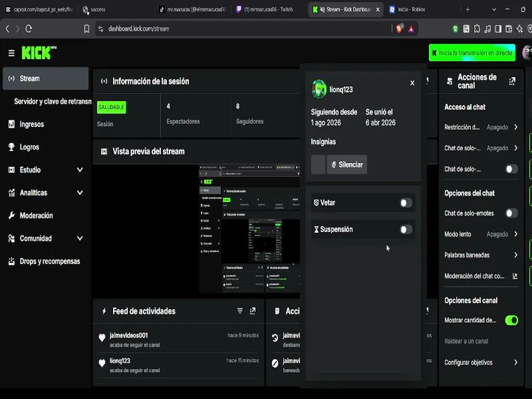Viewport: 532px width, 399px height.
Task: Switch to the capcut.com tab
Action: 39,9
